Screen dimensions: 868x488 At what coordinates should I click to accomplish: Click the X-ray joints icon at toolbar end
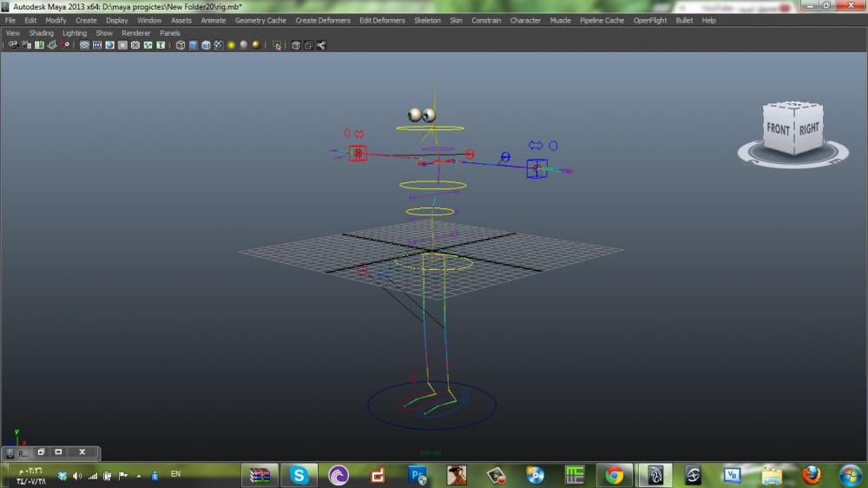321,45
